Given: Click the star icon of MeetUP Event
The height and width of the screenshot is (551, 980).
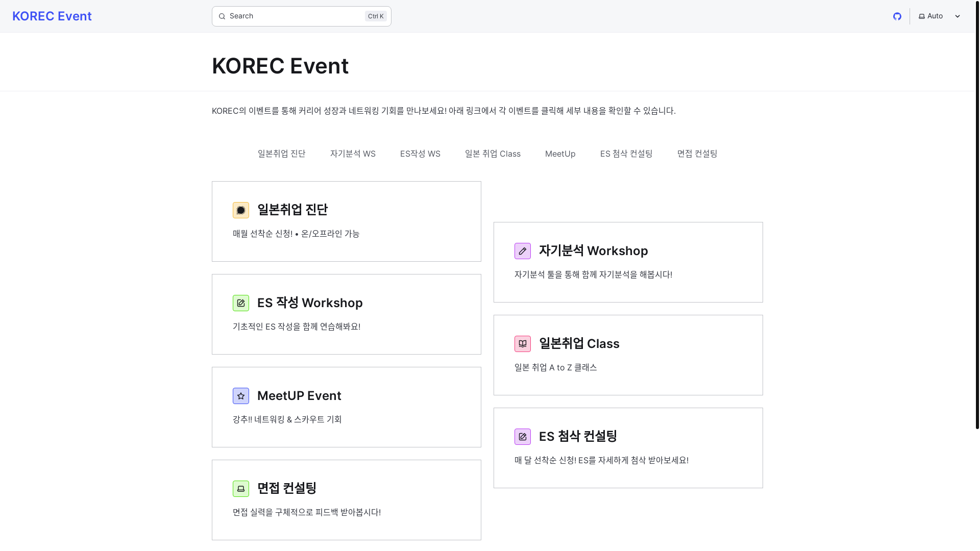Looking at the screenshot, I should click(241, 396).
